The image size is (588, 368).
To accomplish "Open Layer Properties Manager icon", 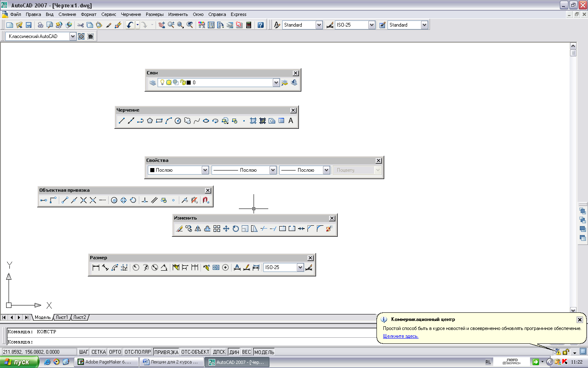I will 153,83.
